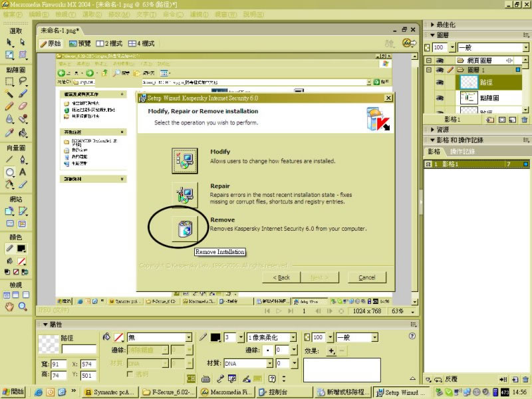
Task: Select the Pencil tool
Action: [x=9, y=106]
